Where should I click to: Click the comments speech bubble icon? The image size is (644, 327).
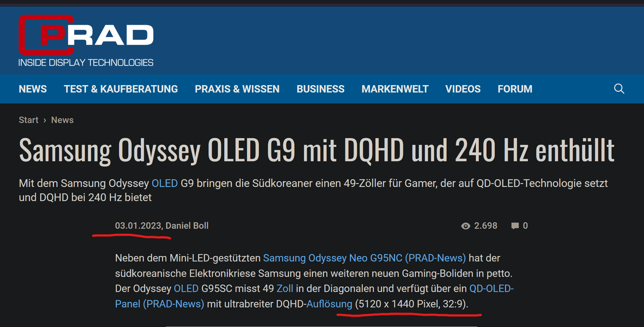pyautogui.click(x=515, y=226)
